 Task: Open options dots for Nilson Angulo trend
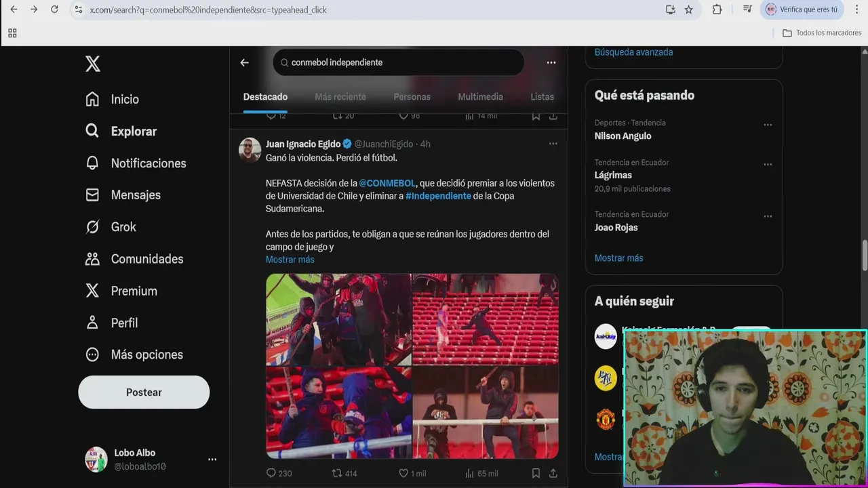[x=768, y=125]
